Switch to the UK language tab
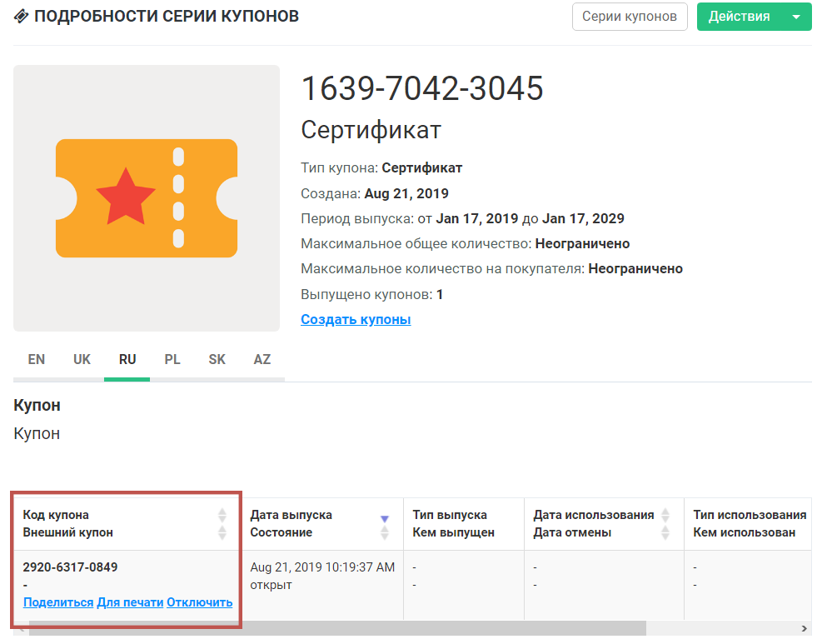 pos(82,360)
